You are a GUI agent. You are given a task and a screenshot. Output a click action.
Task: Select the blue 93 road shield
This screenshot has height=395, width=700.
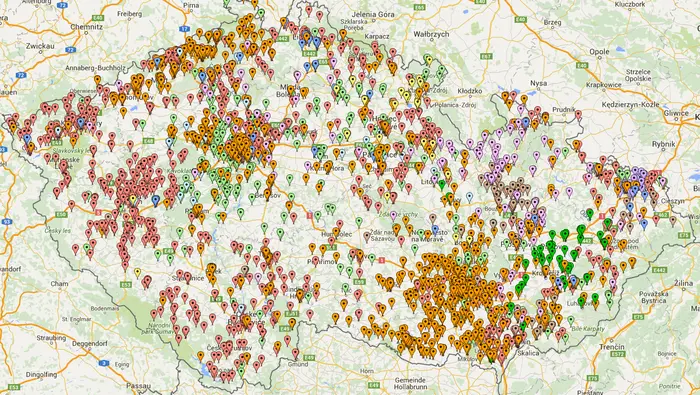coord(6,221)
